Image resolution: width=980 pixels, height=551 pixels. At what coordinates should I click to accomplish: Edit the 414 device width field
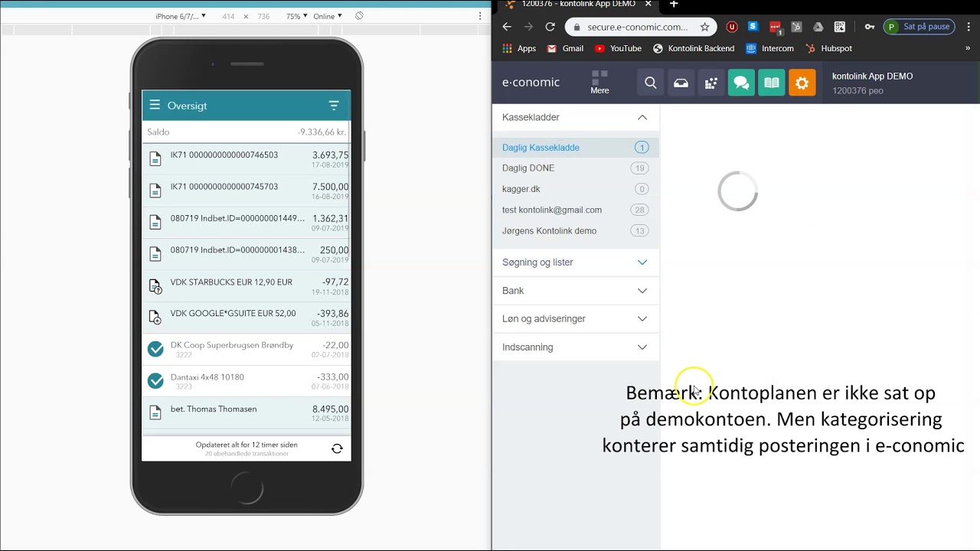(x=228, y=16)
